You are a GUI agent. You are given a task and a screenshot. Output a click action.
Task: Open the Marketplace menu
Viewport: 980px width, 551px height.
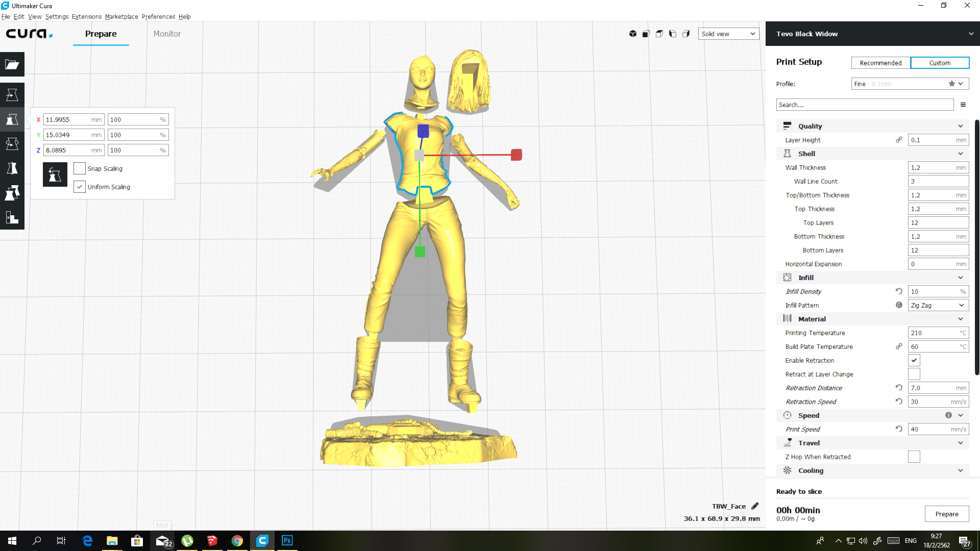coord(121,16)
